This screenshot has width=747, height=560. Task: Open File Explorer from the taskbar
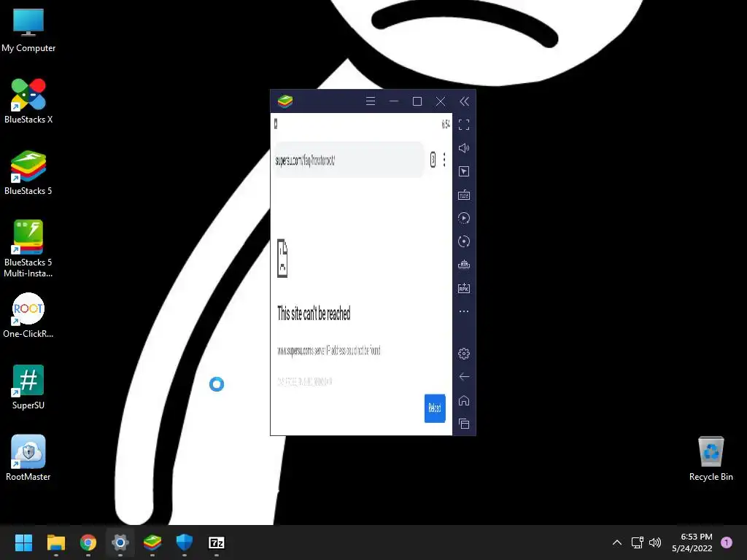point(55,542)
